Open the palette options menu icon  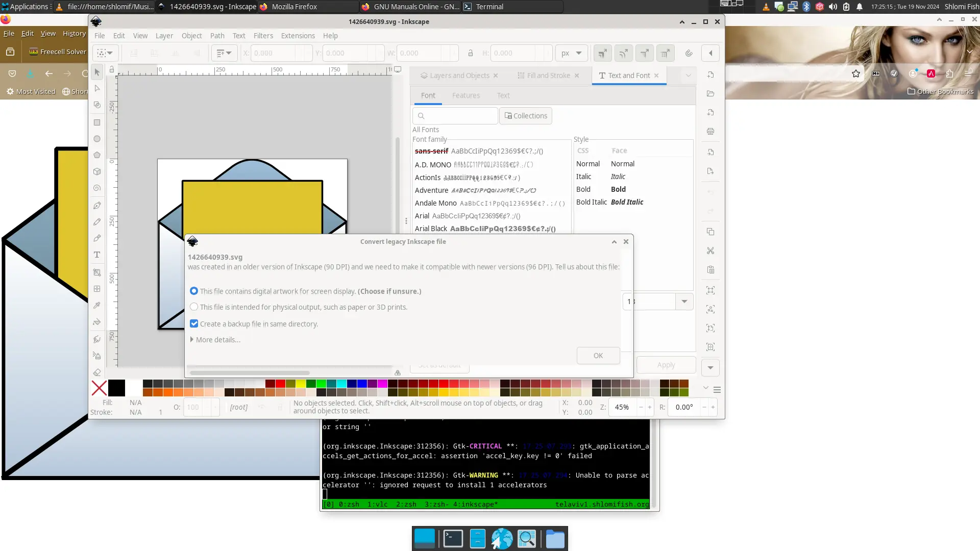pyautogui.click(x=717, y=390)
